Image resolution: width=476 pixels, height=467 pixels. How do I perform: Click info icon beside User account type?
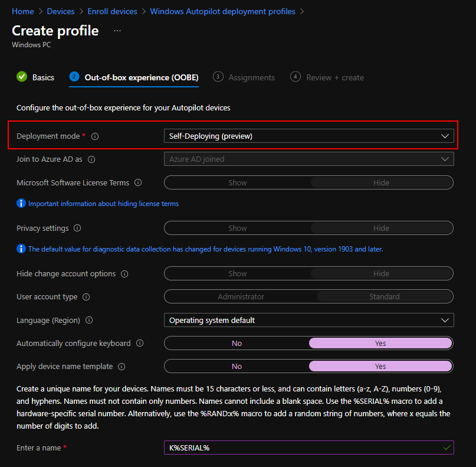click(86, 297)
